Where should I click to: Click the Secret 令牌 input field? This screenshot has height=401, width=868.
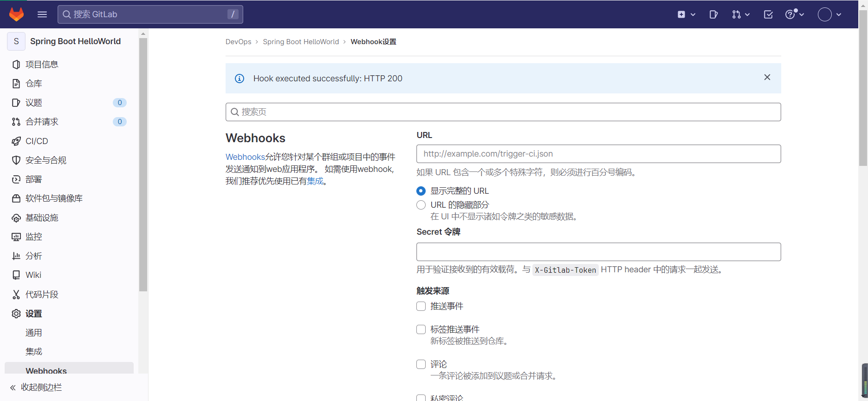pyautogui.click(x=599, y=252)
